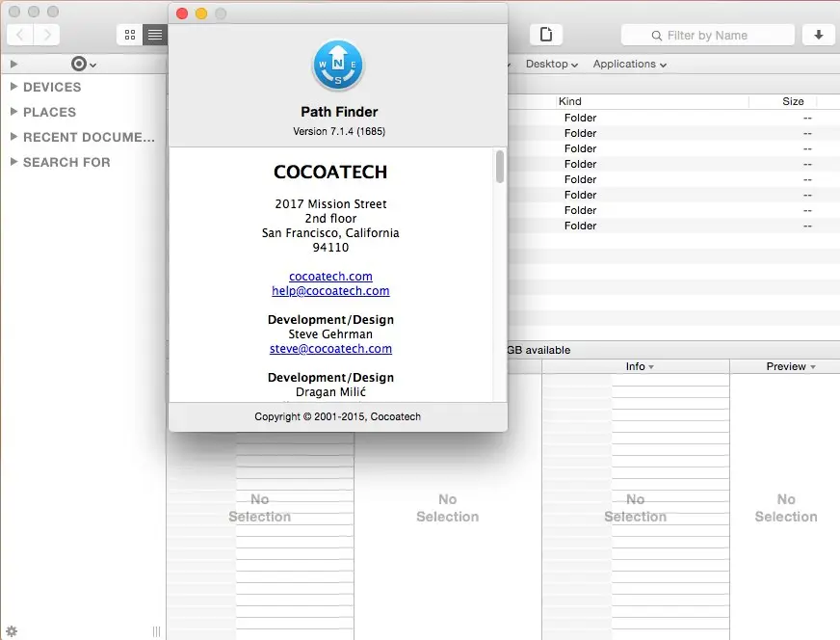Screen dimensions: 840x640
Task: Switch to list view
Action: (x=155, y=36)
